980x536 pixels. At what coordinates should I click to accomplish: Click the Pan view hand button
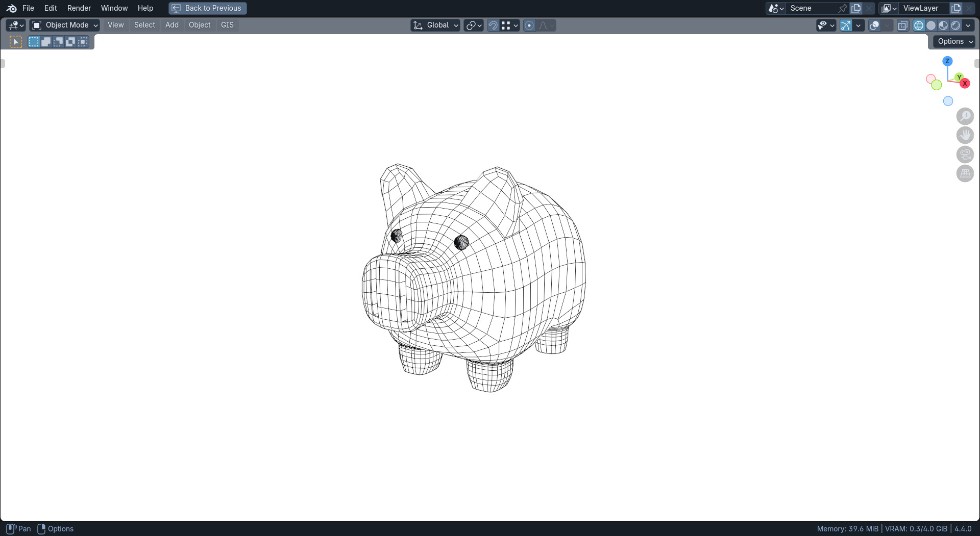pos(965,135)
